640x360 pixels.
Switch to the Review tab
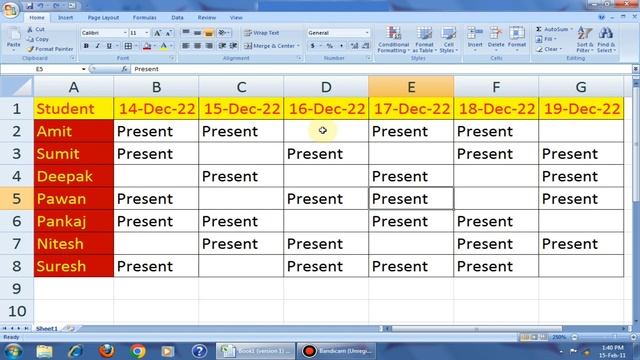(x=207, y=18)
